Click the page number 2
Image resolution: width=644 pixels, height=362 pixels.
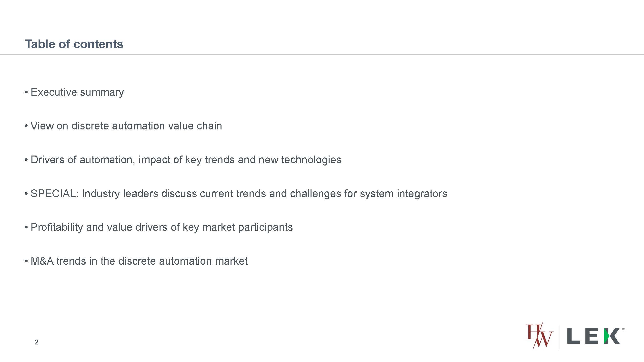(37, 342)
